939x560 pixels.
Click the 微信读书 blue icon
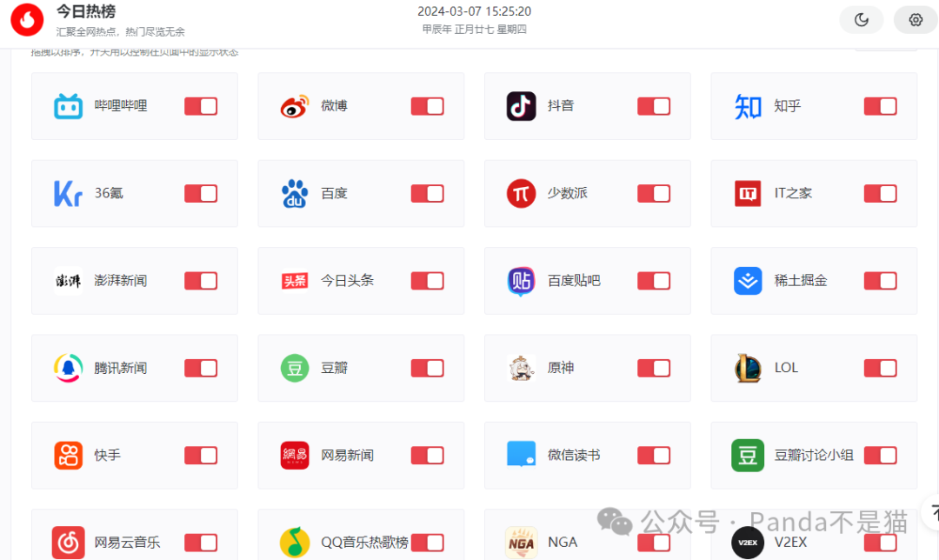(521, 454)
